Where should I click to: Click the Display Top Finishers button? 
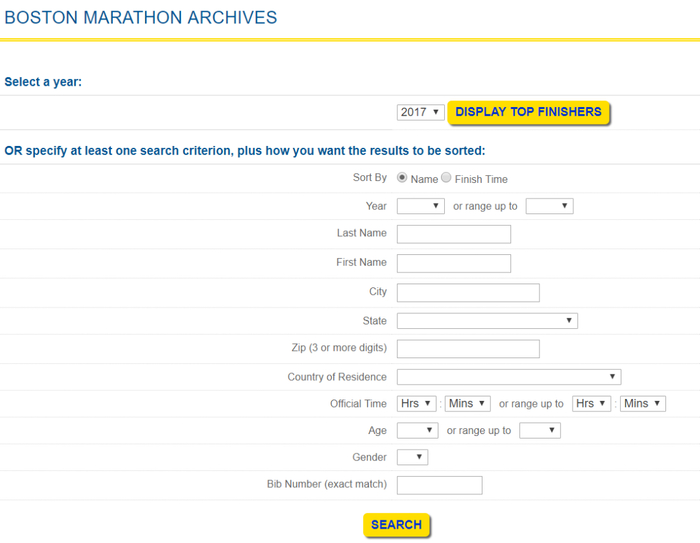(529, 112)
